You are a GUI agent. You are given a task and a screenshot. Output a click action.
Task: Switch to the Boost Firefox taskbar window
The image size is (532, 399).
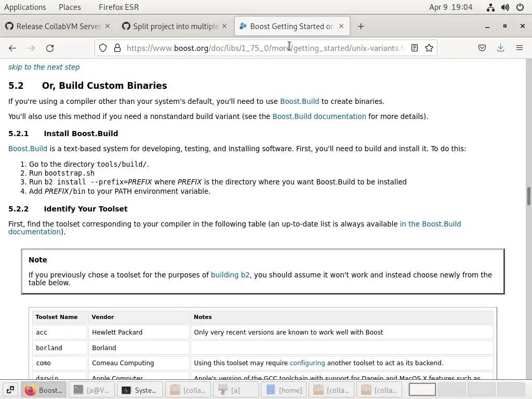click(44, 390)
